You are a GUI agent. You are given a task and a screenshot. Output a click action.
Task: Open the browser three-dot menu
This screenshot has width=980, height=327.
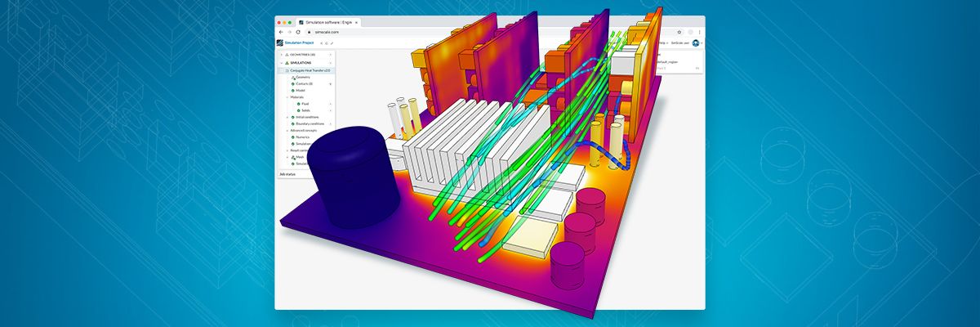tap(699, 32)
